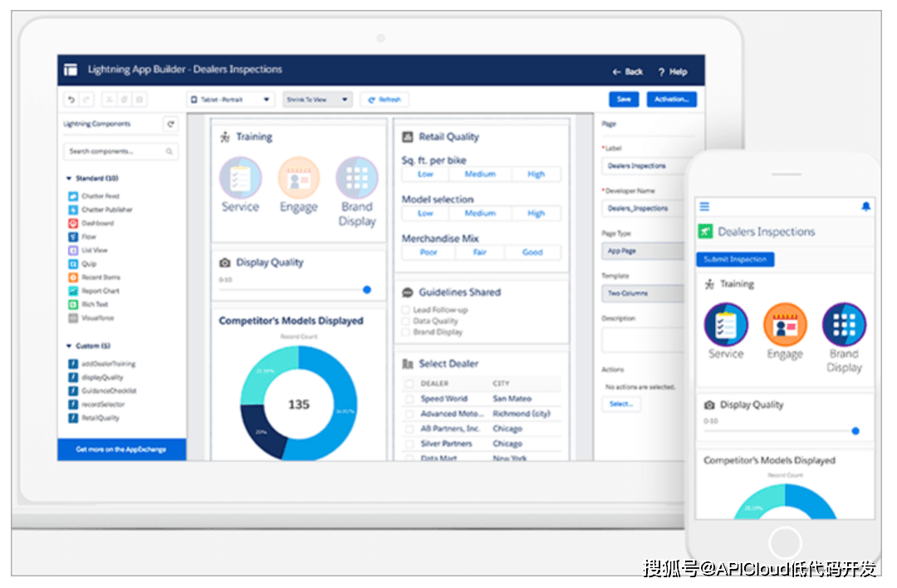
Task: Click the cut scissors icon
Action: tap(109, 100)
